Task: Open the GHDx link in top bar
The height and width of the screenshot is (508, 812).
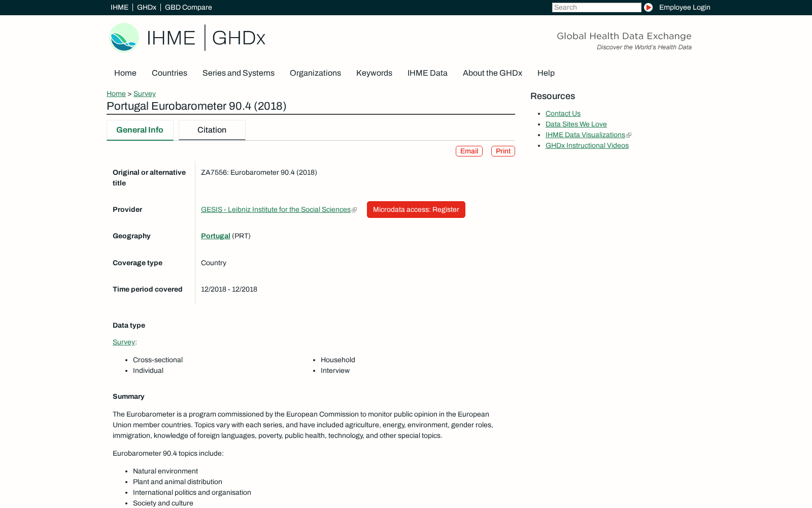Action: coord(147,7)
